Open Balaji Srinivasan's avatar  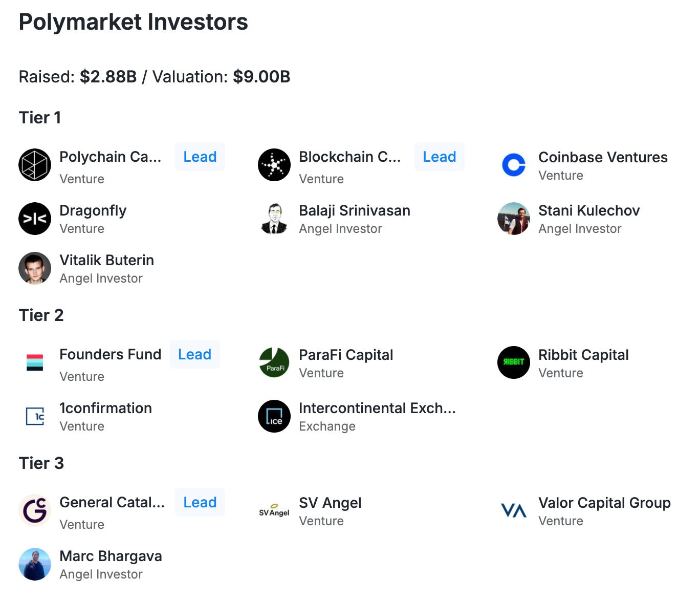click(x=274, y=219)
